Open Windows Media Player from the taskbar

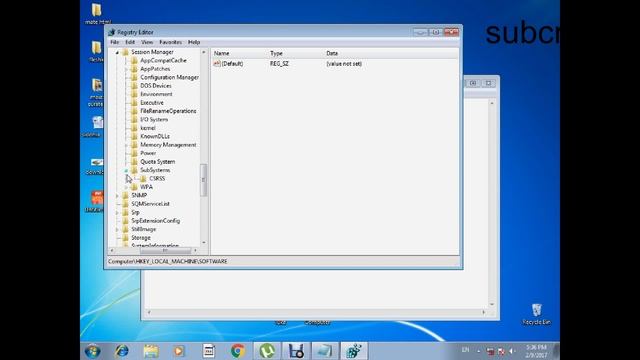click(x=179, y=351)
